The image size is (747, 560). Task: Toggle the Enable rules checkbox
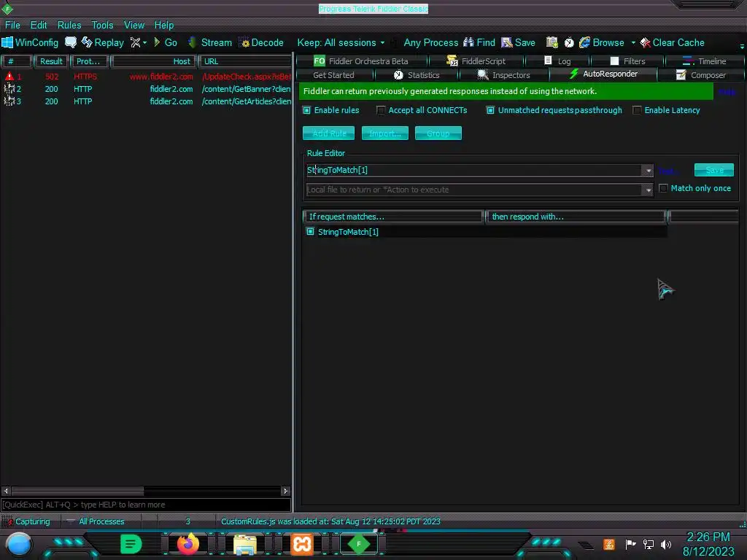(307, 111)
